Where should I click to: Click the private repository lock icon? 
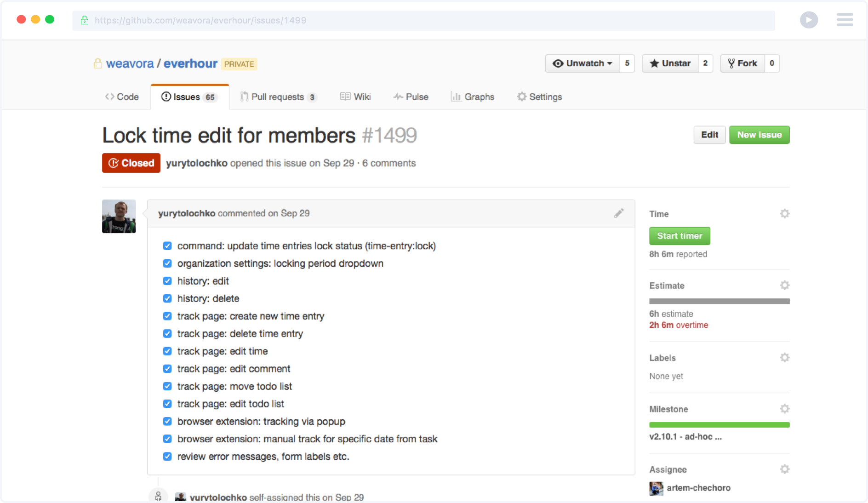point(97,63)
